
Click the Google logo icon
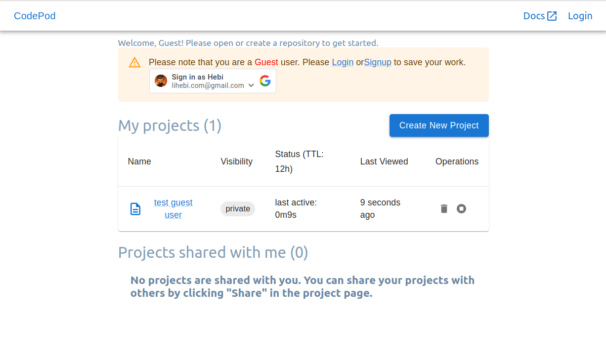(x=265, y=81)
